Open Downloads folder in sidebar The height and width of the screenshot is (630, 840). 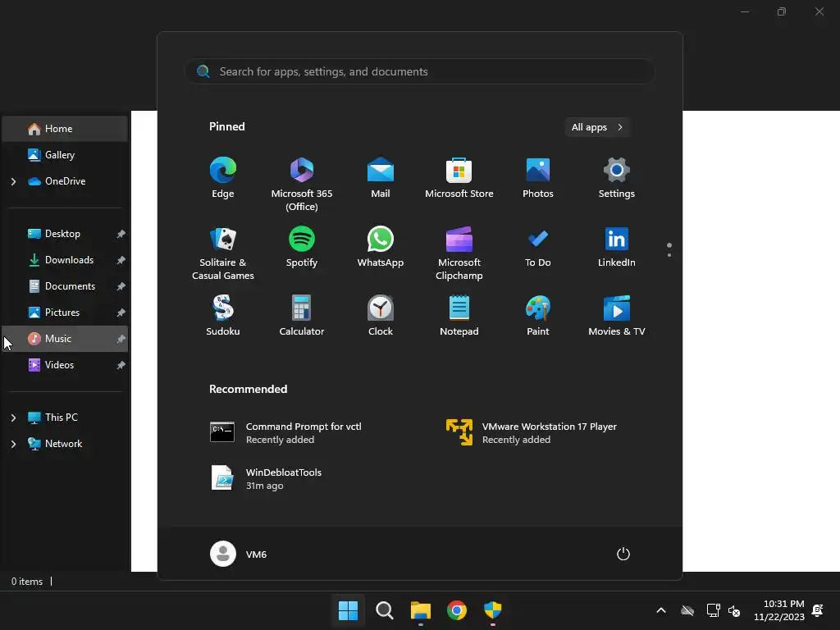[x=65, y=260]
